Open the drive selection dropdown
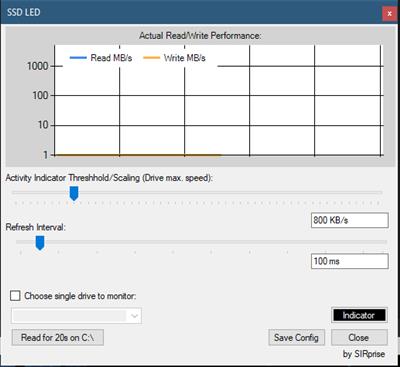This screenshot has width=400, height=367. click(77, 316)
